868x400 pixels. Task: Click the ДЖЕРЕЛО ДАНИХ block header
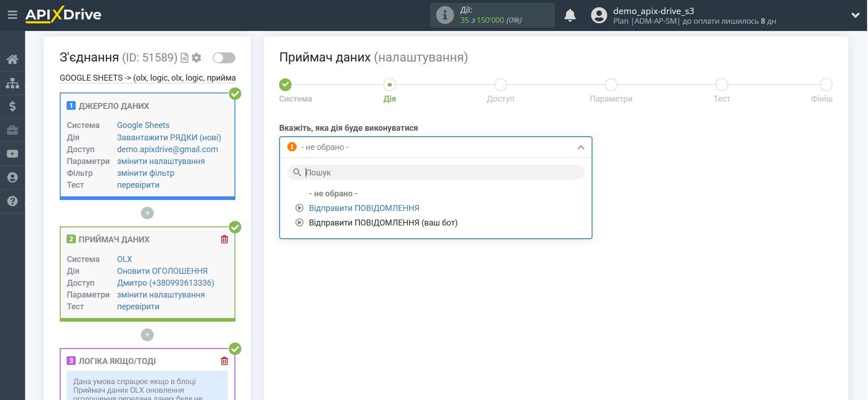(114, 106)
